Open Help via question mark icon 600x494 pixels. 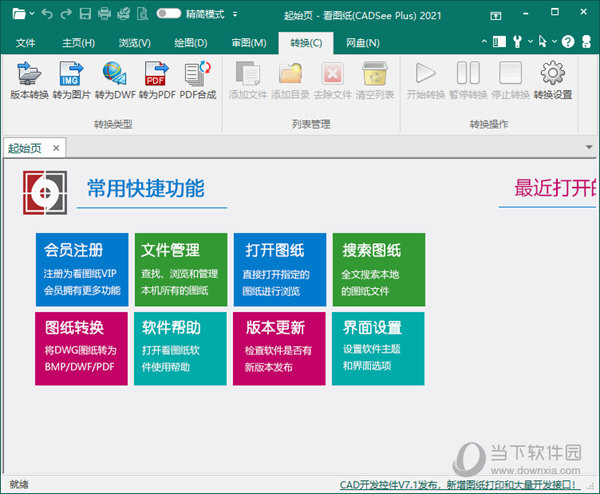click(x=568, y=41)
